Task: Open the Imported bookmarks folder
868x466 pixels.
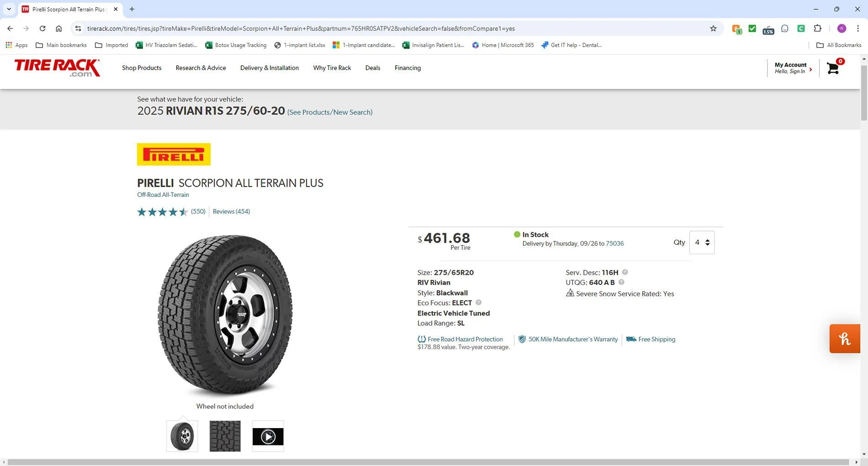Action: (x=111, y=45)
